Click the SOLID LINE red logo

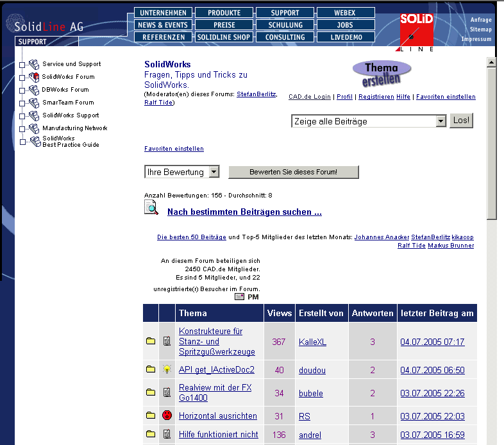point(416,32)
